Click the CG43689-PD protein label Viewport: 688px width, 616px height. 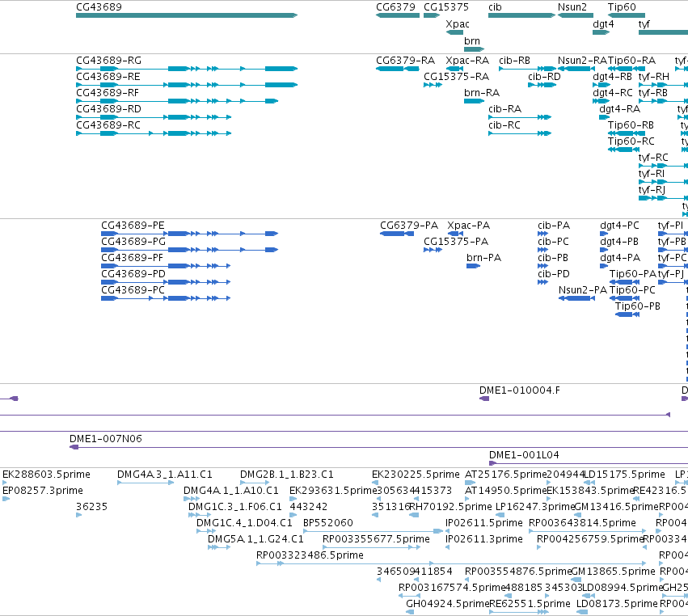(x=133, y=274)
